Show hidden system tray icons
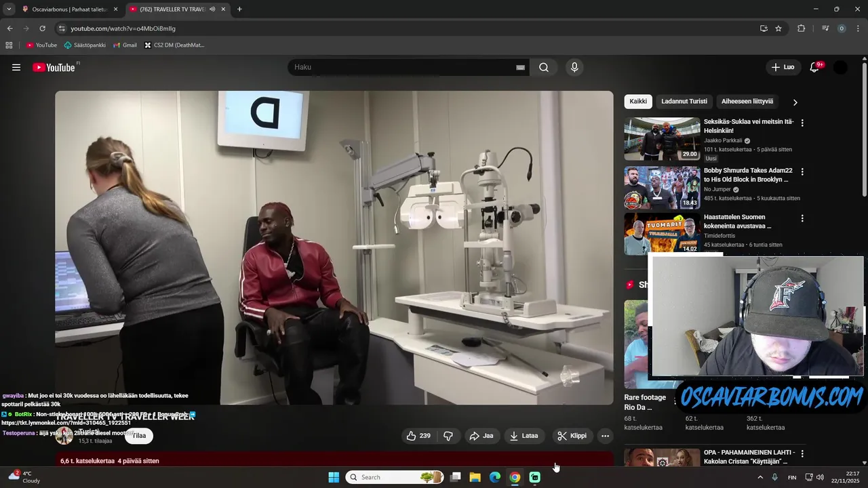Screen dimensions: 868x488 click(759, 477)
